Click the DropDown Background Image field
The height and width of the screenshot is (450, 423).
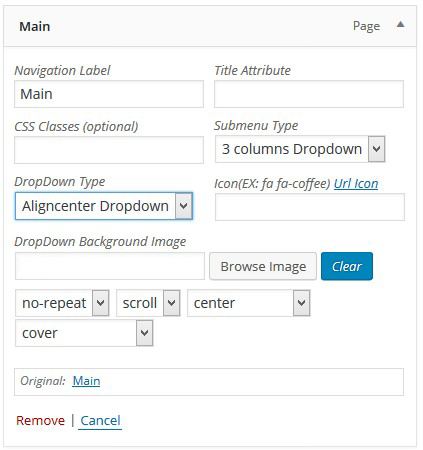110,266
